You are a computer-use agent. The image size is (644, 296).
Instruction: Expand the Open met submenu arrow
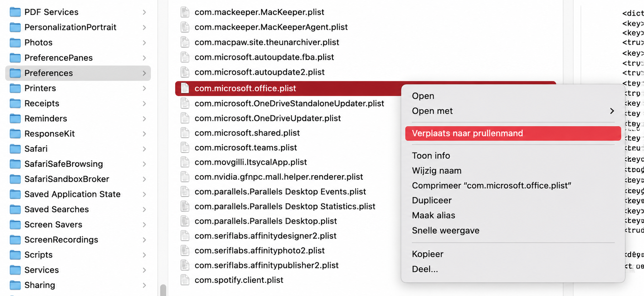[x=612, y=111]
